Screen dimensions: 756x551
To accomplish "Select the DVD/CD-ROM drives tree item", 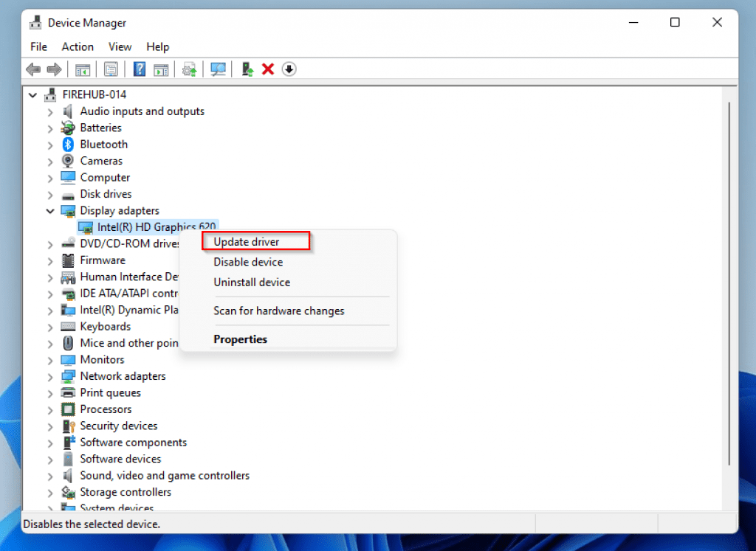I will [x=130, y=243].
